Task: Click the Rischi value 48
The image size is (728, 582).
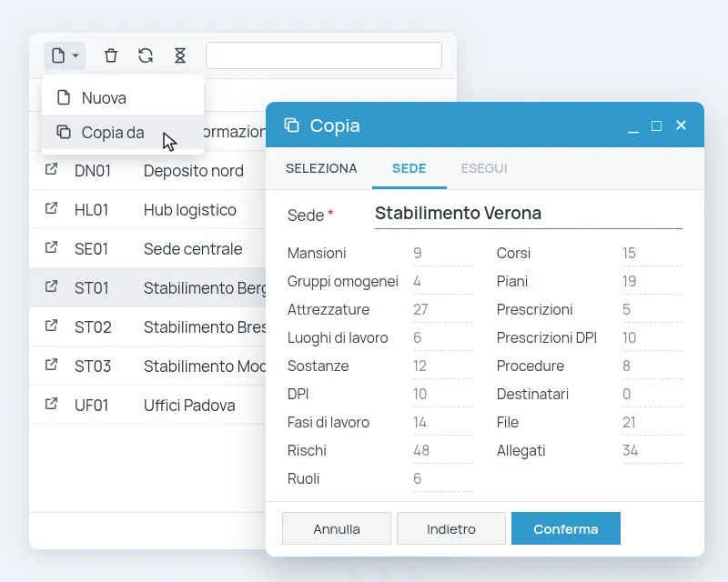Action: pyautogui.click(x=443, y=451)
